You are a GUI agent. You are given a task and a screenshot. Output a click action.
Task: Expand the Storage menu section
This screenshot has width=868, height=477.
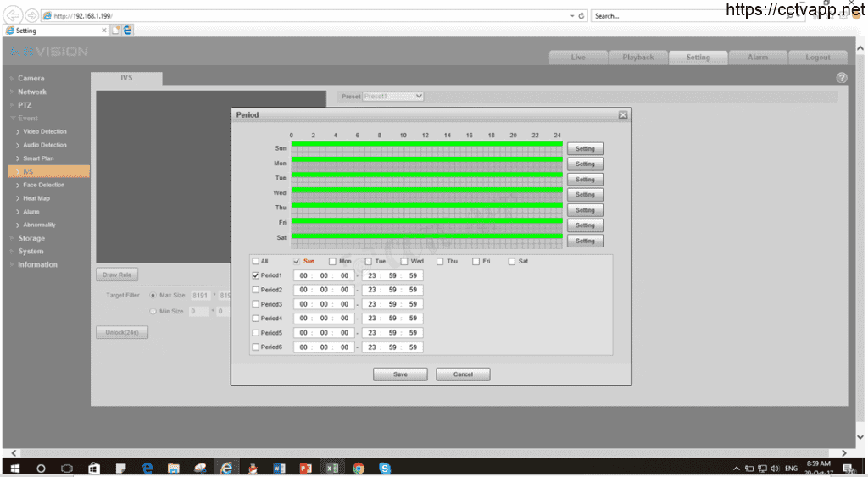tap(31, 238)
